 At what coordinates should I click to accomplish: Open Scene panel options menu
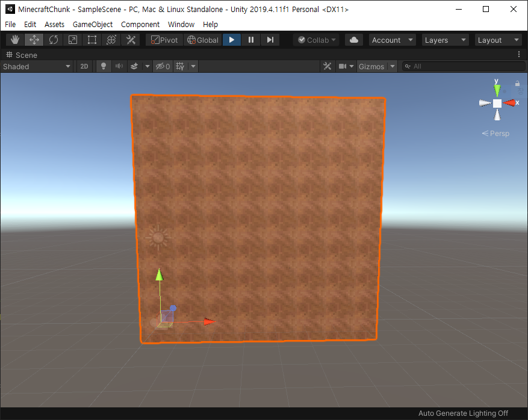519,54
